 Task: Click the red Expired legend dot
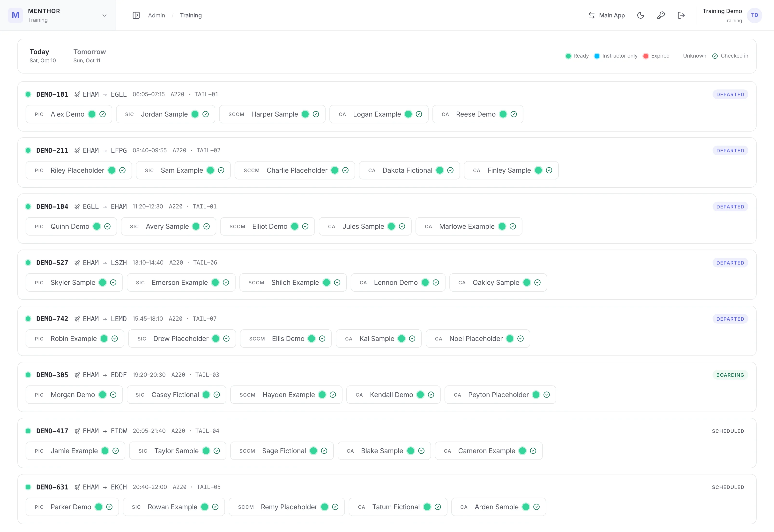(x=646, y=56)
